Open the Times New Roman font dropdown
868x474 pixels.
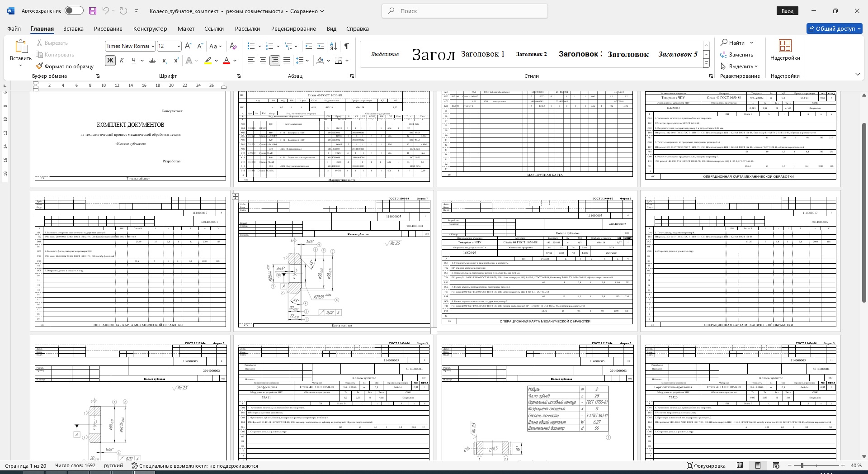click(153, 46)
